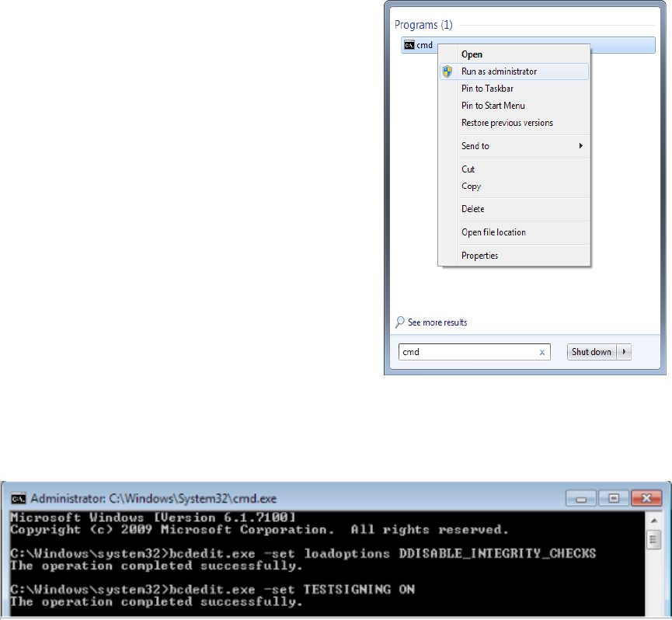Click the command prompt scrollbar thumb
This screenshot has width=672, height=620.
click(654, 539)
